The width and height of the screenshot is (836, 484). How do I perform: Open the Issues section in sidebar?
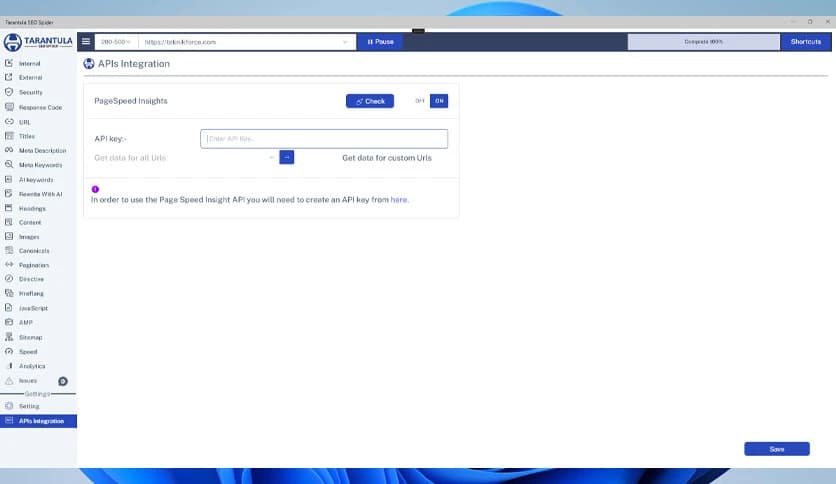(28, 381)
